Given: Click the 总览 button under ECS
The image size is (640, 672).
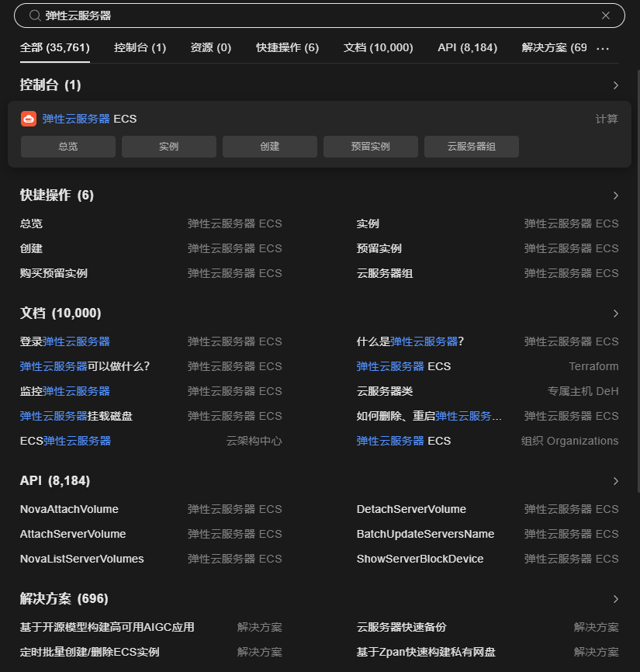Looking at the screenshot, I should [68, 147].
